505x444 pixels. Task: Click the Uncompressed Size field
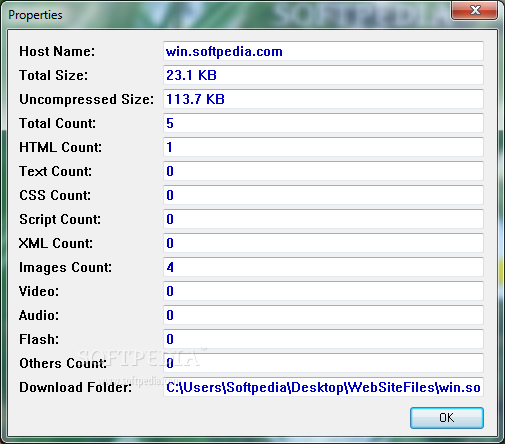point(323,99)
